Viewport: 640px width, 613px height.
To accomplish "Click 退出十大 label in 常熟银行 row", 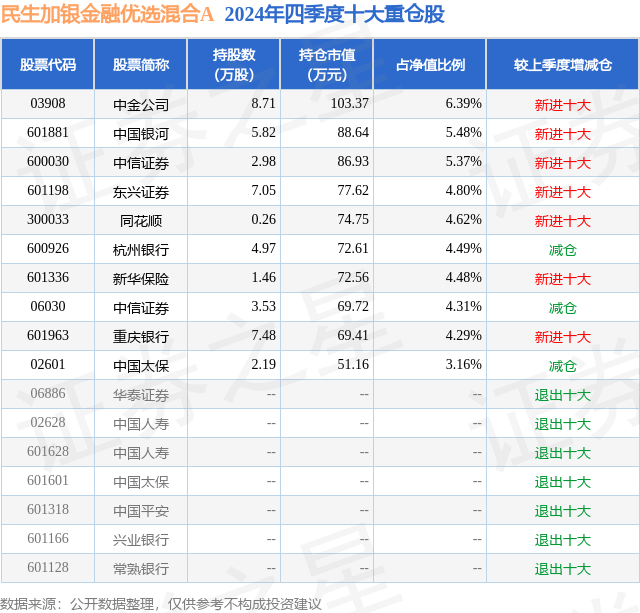I will [562, 568].
